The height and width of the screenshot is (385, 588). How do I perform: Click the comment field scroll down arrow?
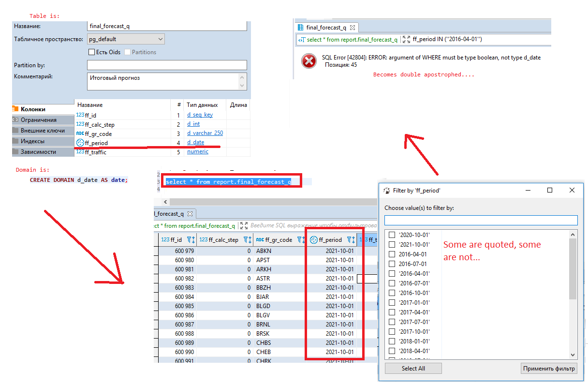point(243,86)
